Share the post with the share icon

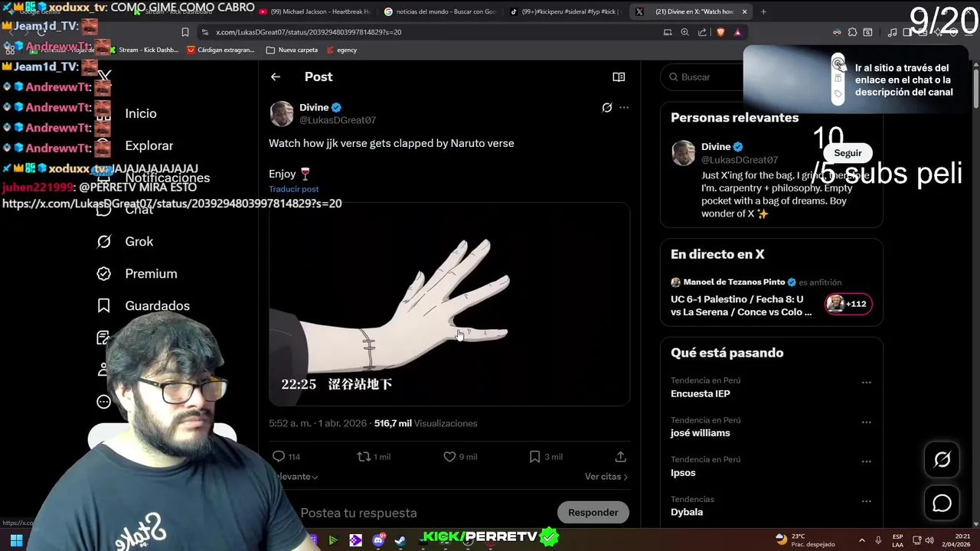point(620,457)
